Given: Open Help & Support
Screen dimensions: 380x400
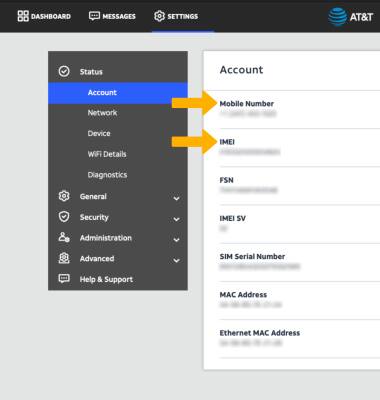Looking at the screenshot, I should [x=106, y=279].
